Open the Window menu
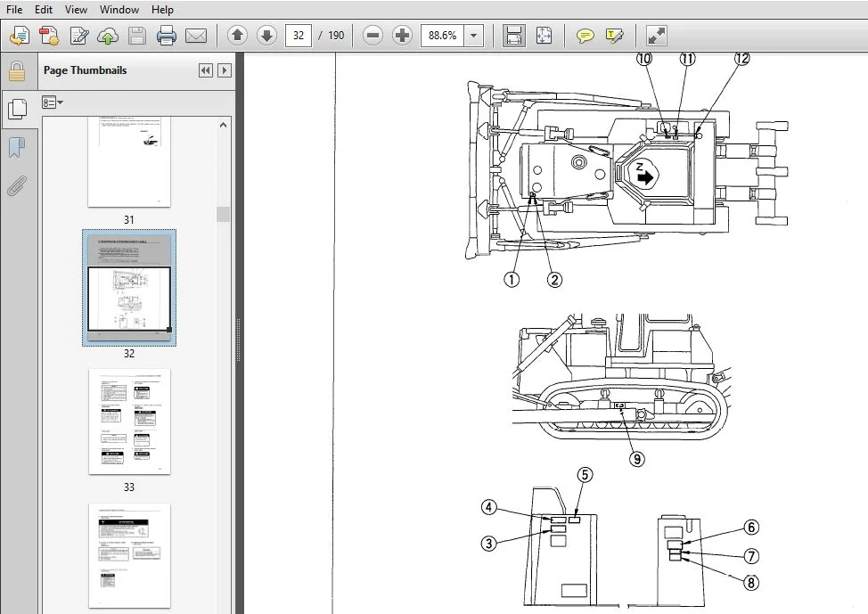This screenshot has width=868, height=614. tap(119, 10)
